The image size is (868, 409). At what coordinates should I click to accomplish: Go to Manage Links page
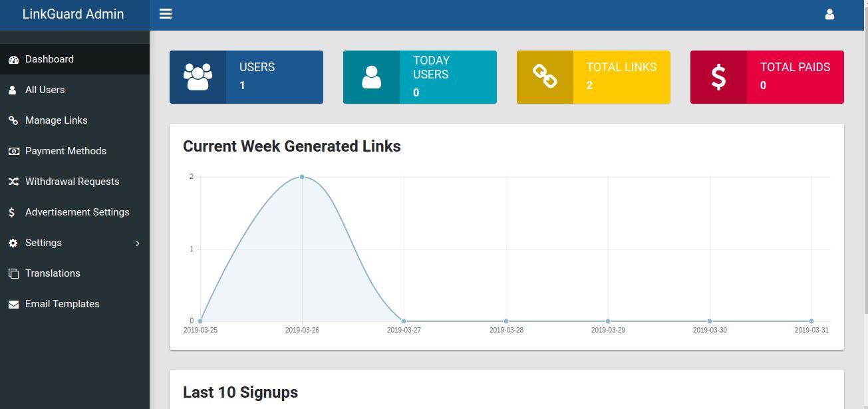click(57, 120)
